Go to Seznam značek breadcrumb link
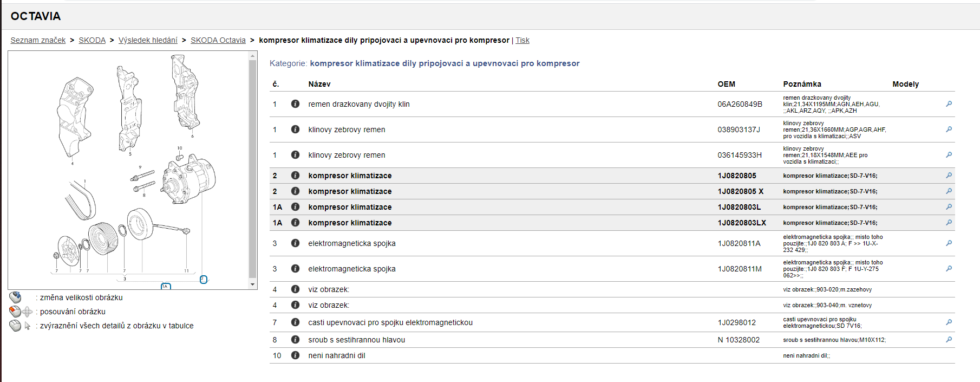980x382 pixels. [x=38, y=40]
